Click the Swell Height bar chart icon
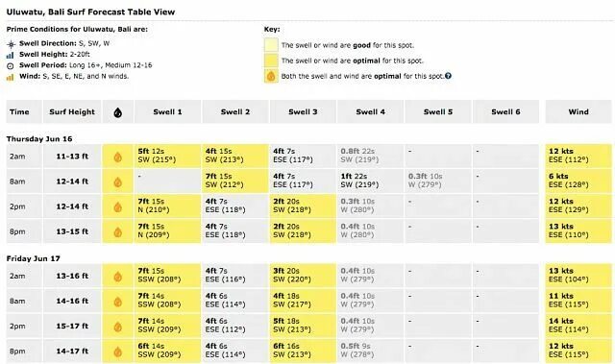This screenshot has height=364, width=615. point(11,56)
